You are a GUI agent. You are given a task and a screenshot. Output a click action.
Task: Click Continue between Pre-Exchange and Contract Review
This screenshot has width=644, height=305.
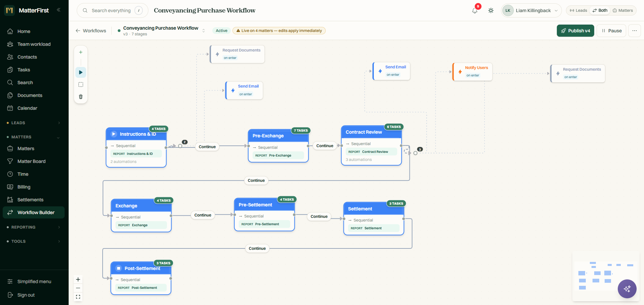point(325,146)
